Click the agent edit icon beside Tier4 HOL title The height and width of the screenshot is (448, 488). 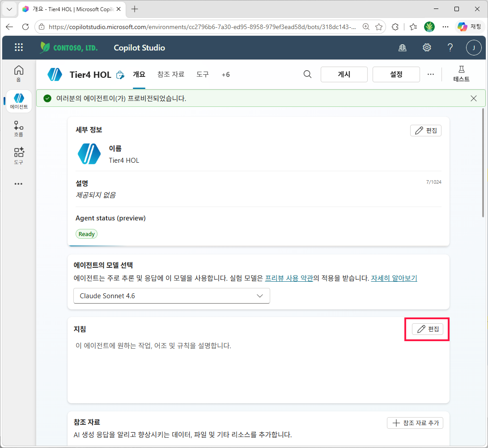click(x=120, y=75)
